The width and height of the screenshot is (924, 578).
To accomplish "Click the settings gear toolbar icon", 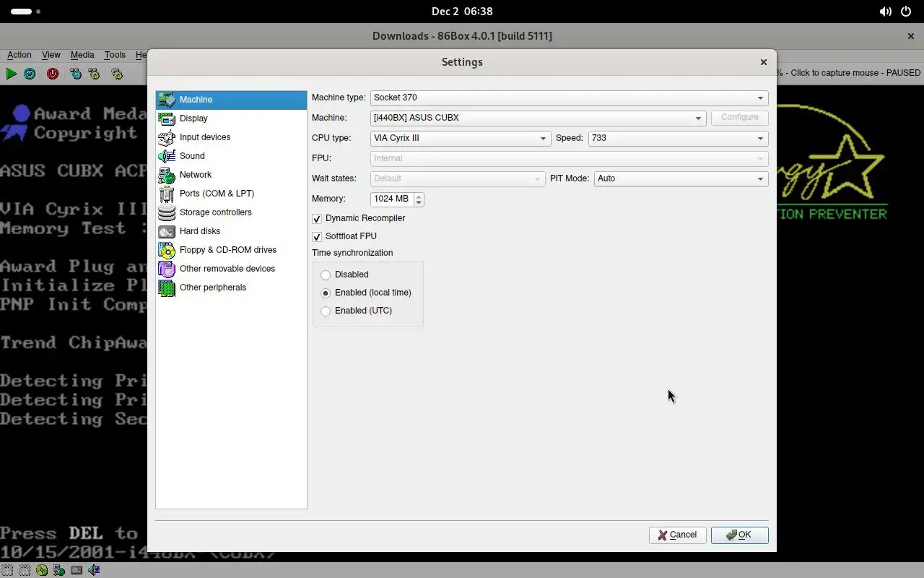I will 117,74.
